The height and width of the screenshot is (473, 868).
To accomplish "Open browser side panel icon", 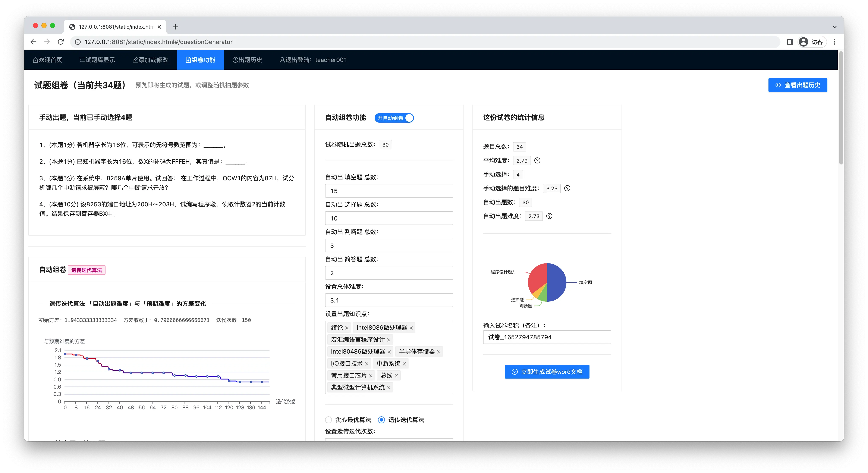I will coord(789,42).
